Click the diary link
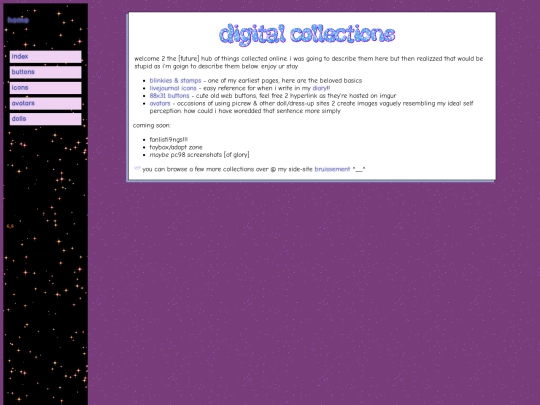The image size is (540, 405). (319, 88)
